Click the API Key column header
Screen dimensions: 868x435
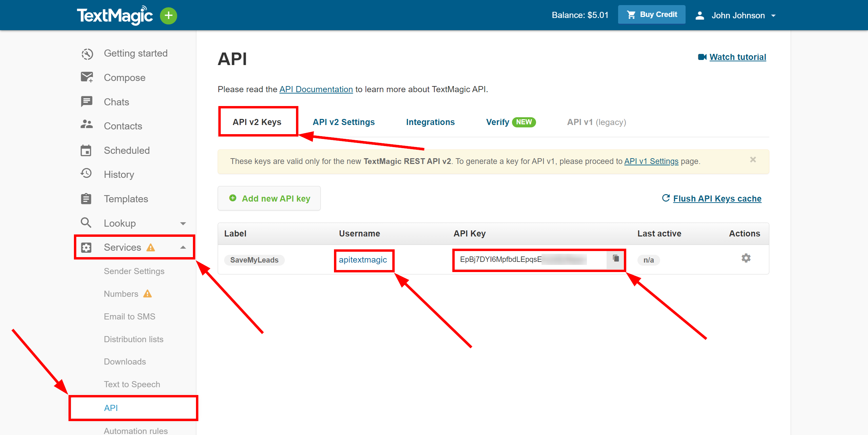tap(469, 233)
